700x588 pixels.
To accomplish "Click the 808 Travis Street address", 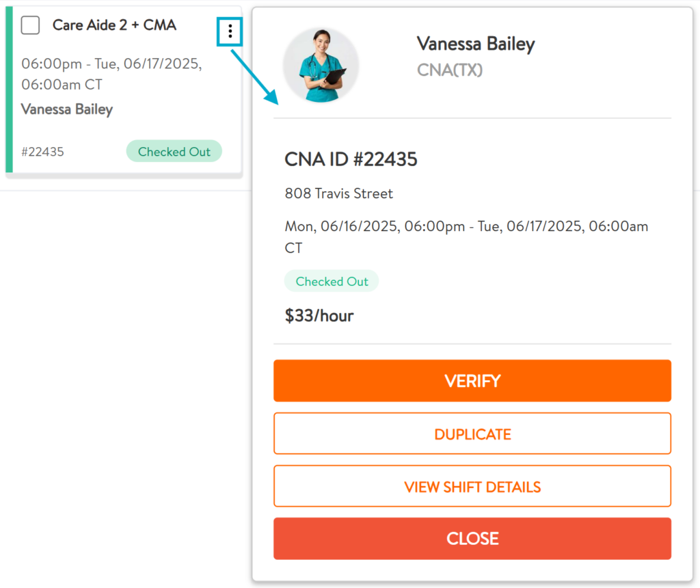I will 339,193.
